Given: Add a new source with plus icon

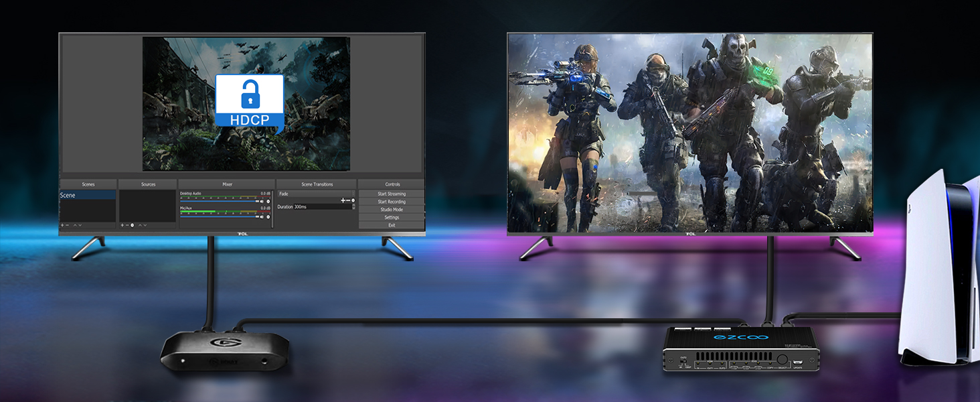Looking at the screenshot, I should pyautogui.click(x=121, y=225).
